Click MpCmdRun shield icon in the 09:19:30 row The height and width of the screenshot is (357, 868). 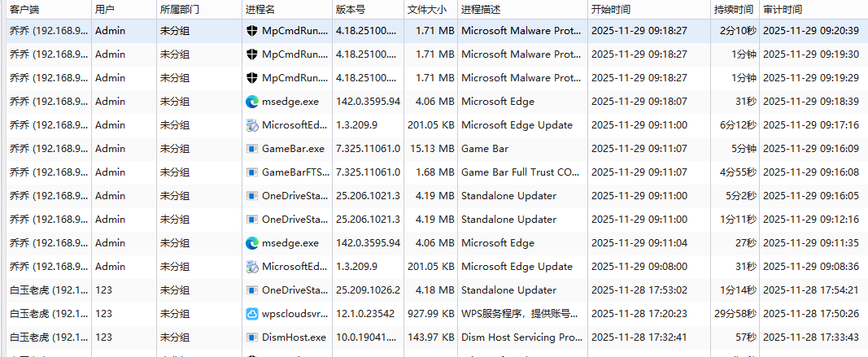252,54
